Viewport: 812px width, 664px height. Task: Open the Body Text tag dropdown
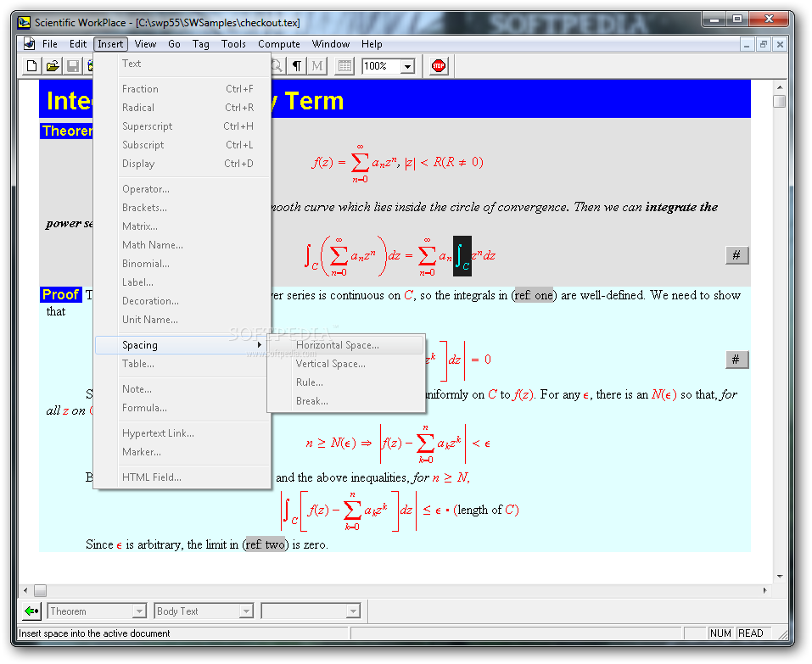(x=246, y=611)
